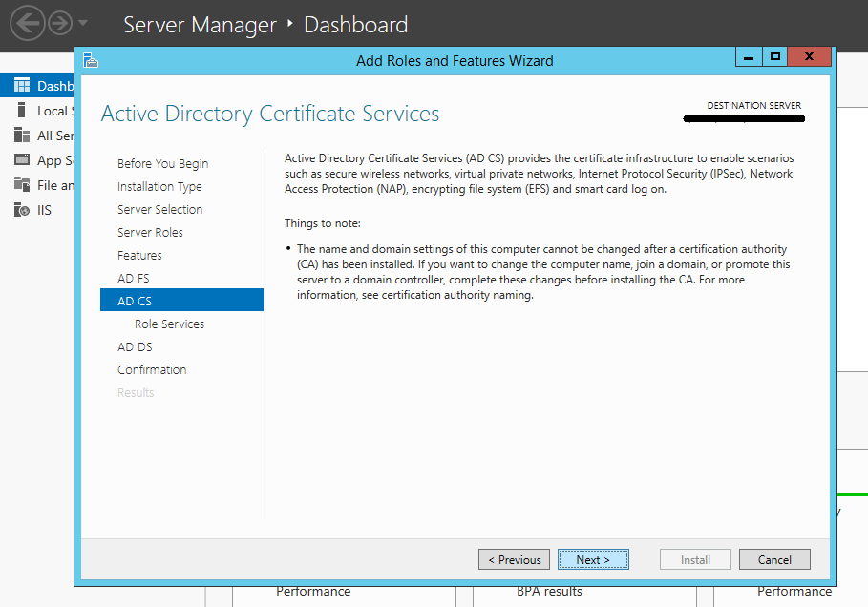Select the Role Services sub-step
Screen dimensions: 868x607
tap(169, 324)
